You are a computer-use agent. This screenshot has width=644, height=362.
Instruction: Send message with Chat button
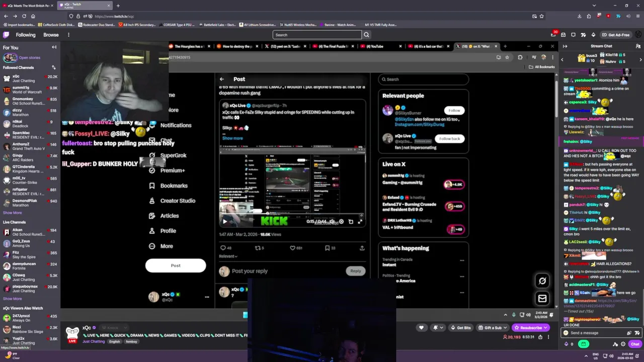click(x=635, y=344)
